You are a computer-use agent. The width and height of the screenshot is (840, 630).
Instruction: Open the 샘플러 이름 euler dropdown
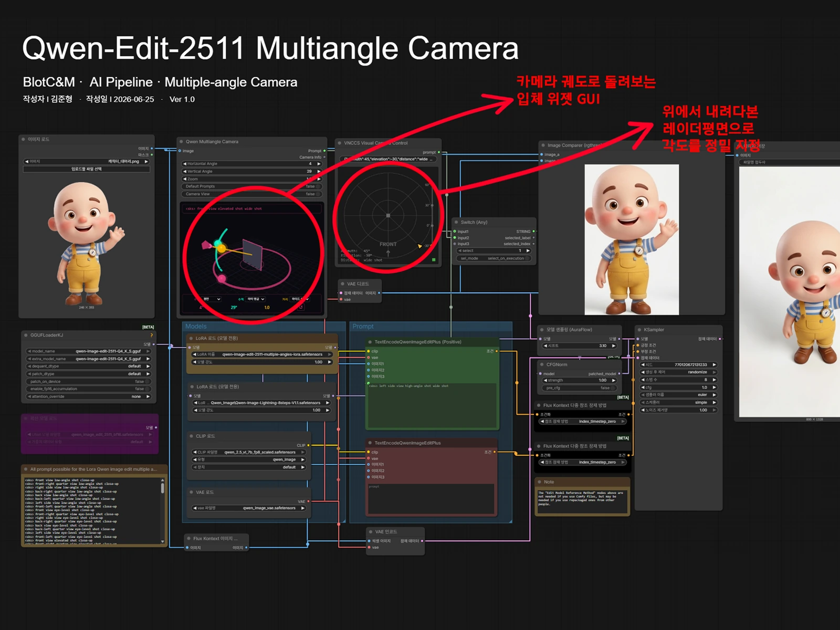[x=679, y=395]
